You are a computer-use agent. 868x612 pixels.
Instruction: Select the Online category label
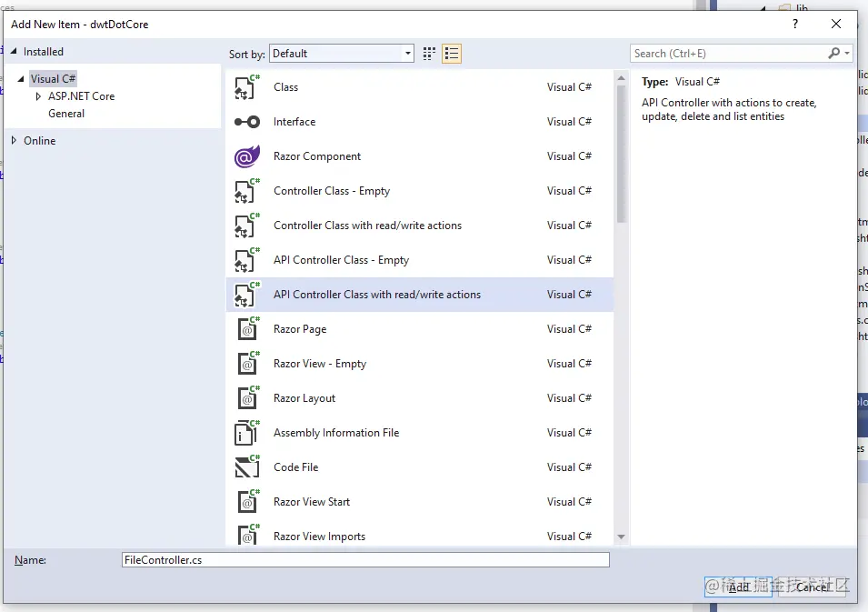(x=39, y=141)
